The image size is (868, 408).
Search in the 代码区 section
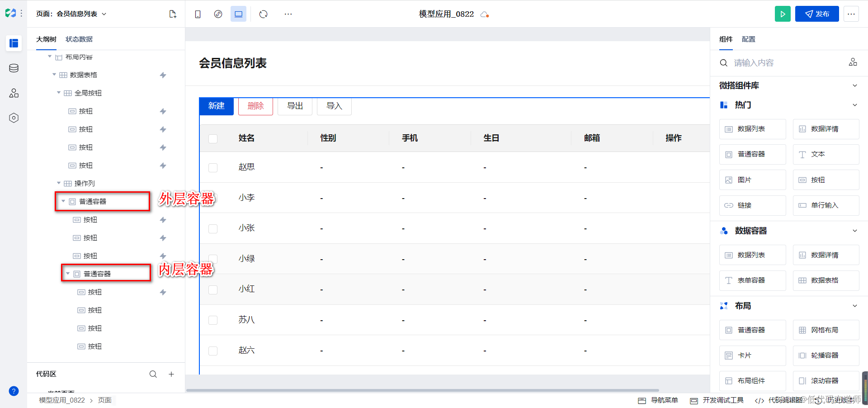point(153,374)
